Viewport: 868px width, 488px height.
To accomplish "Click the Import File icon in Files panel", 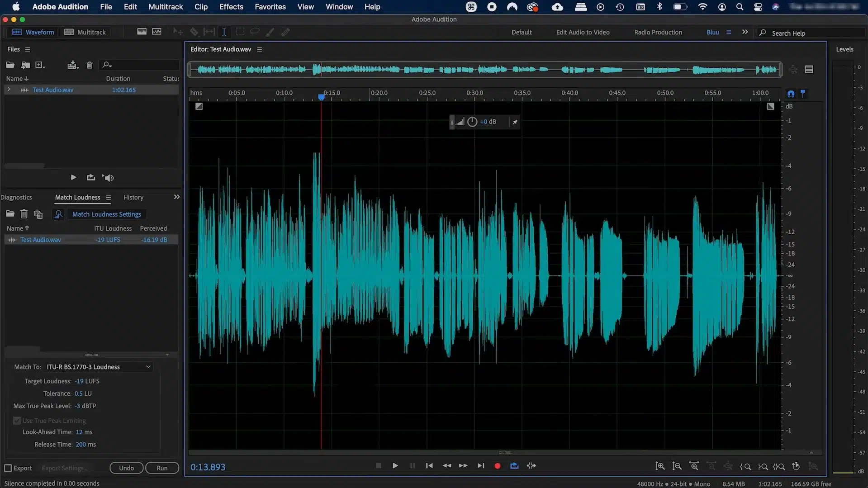I will (25, 65).
